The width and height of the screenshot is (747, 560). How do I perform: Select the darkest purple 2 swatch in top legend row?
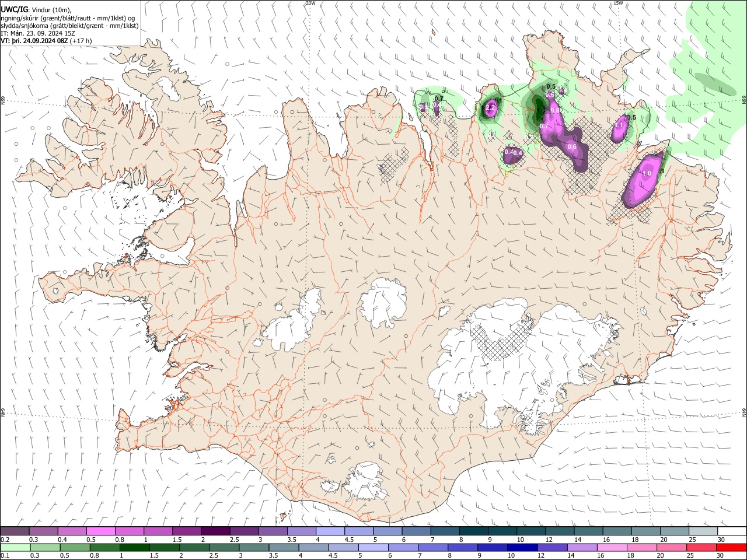(215, 531)
